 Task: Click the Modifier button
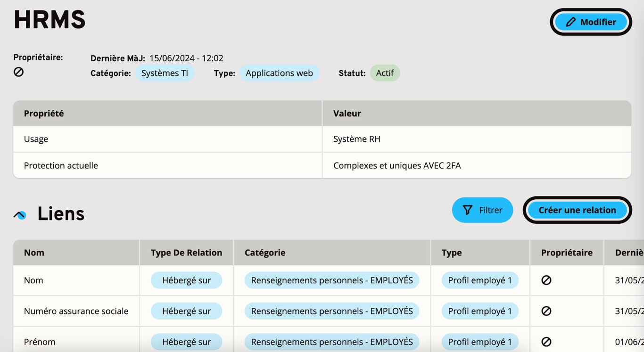(591, 22)
